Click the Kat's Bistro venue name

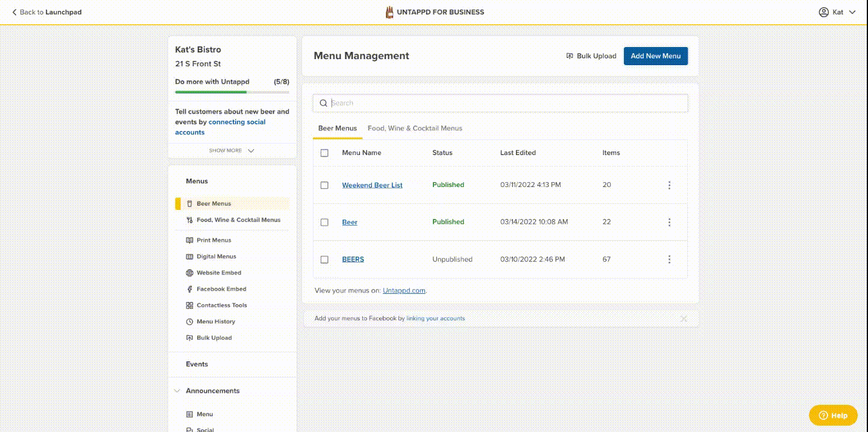(x=198, y=49)
